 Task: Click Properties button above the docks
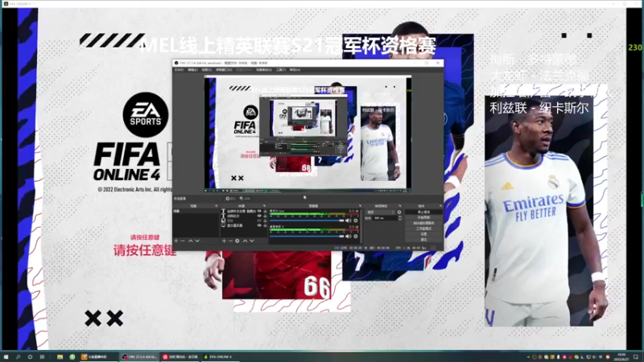tap(230, 199)
